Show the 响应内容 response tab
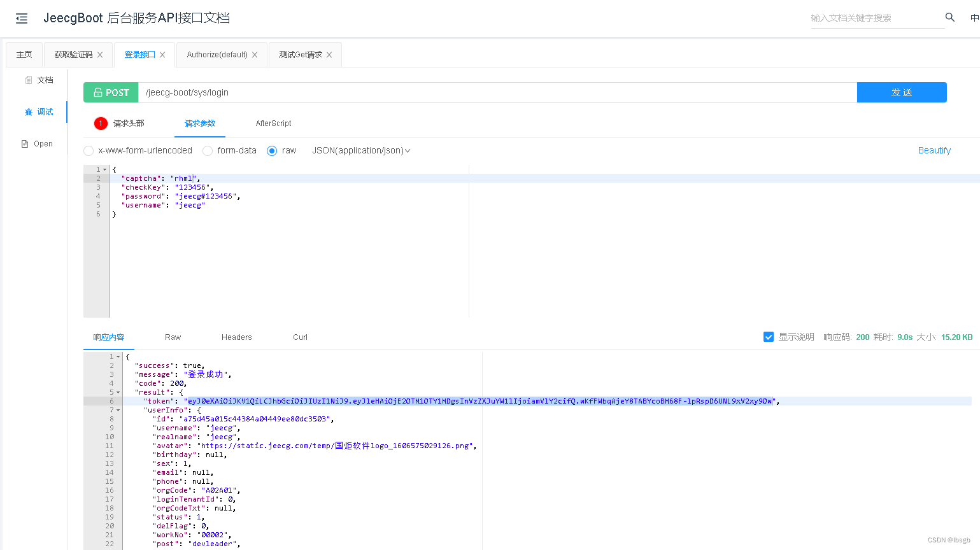The height and width of the screenshot is (550, 980). pyautogui.click(x=109, y=337)
